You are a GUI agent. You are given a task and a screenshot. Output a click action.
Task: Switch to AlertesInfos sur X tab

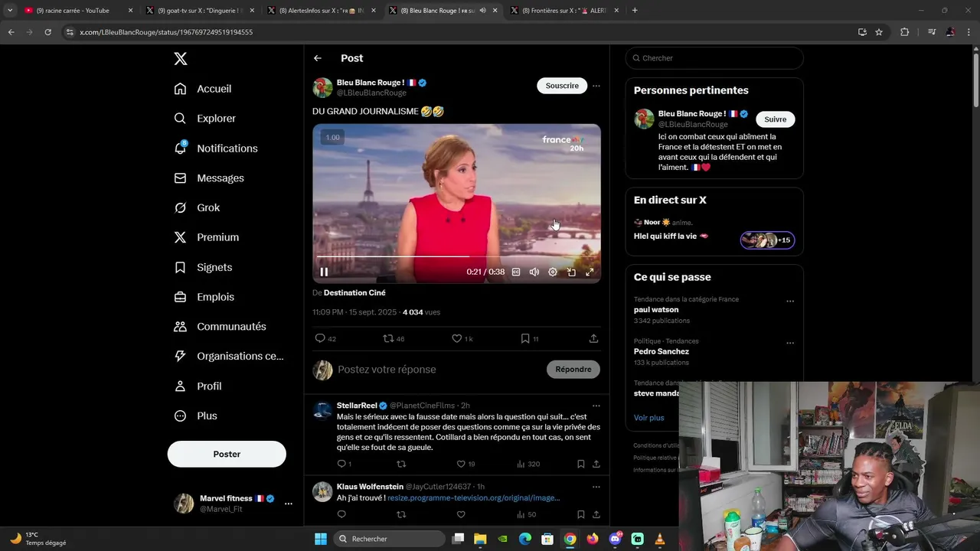[321, 11]
